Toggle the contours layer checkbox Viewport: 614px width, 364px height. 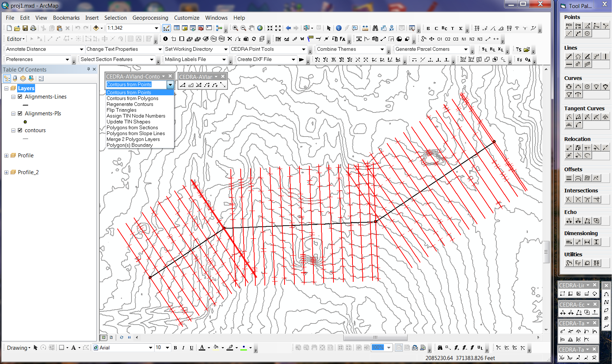click(x=20, y=130)
